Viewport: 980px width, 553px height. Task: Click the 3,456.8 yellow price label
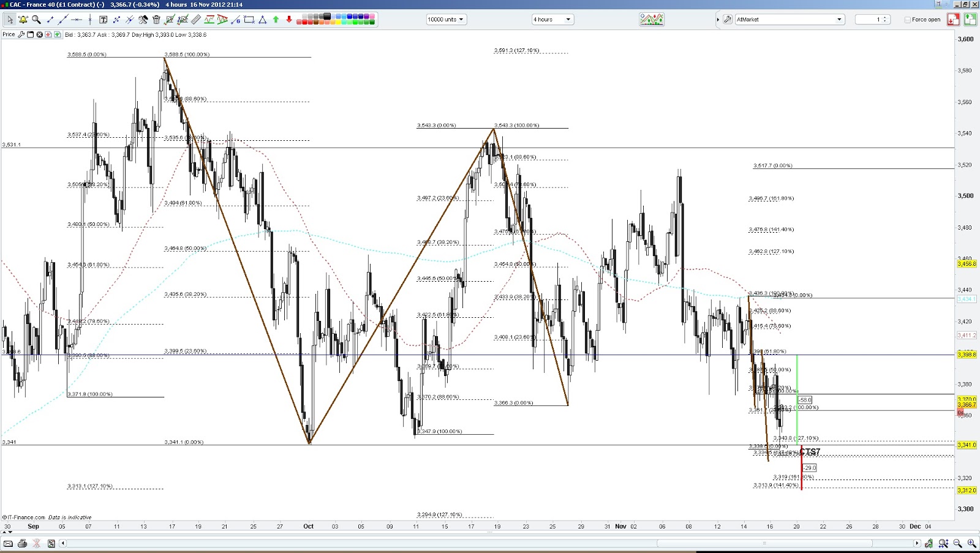click(967, 264)
